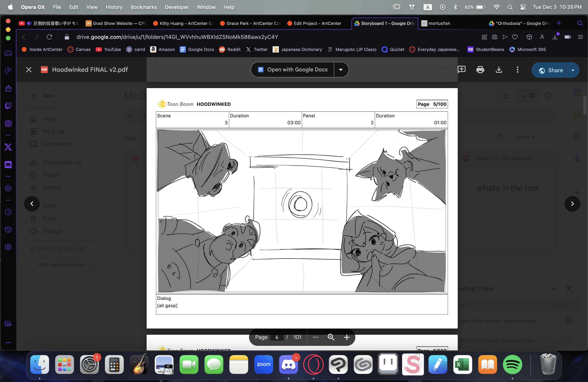This screenshot has width=588, height=382.
Task: Switch to the mortusfish tab
Action: point(439,23)
